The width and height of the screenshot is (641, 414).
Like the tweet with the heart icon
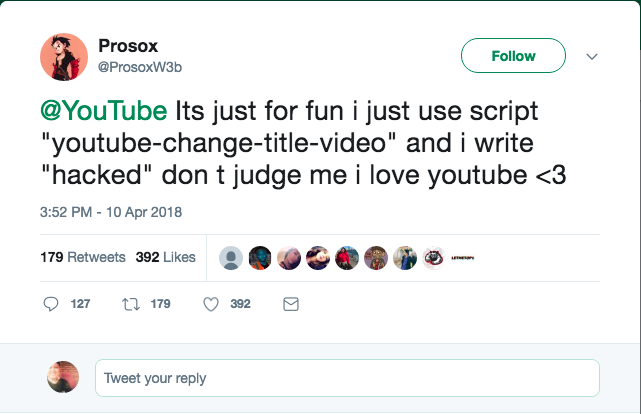[210, 304]
